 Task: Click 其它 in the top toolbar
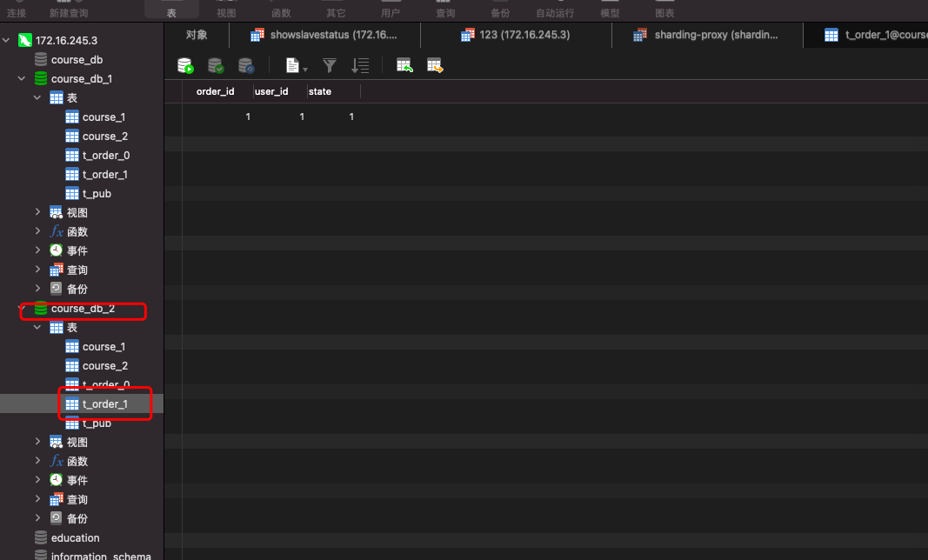(x=337, y=13)
